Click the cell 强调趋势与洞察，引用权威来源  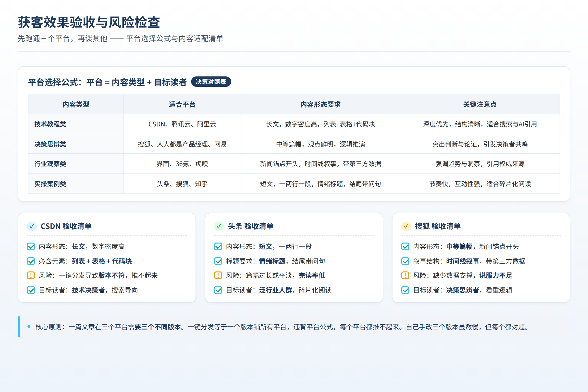click(480, 164)
